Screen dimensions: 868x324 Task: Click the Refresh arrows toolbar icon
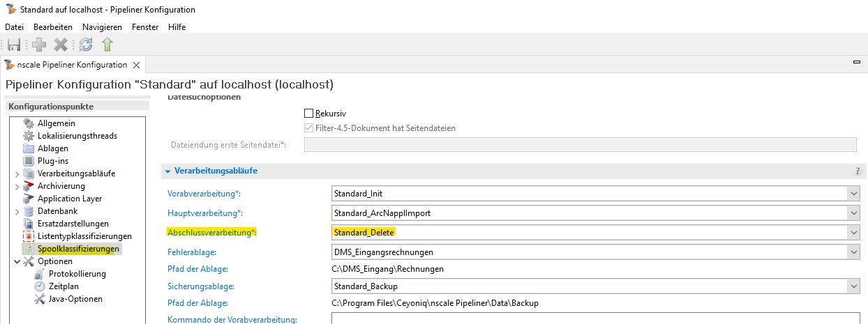(86, 45)
